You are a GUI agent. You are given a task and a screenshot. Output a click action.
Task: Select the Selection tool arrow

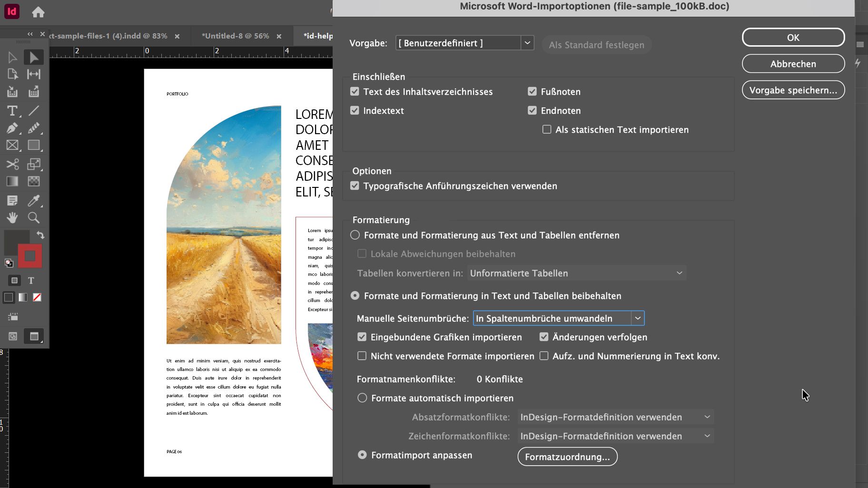[x=12, y=58]
